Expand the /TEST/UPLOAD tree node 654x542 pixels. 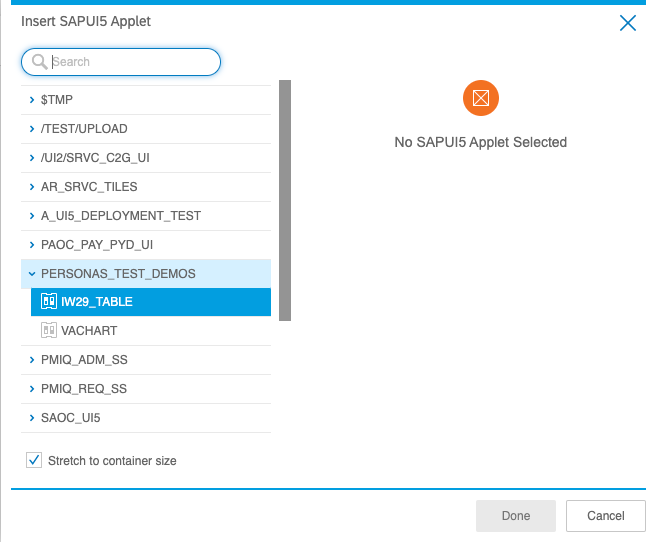[x=32, y=129]
